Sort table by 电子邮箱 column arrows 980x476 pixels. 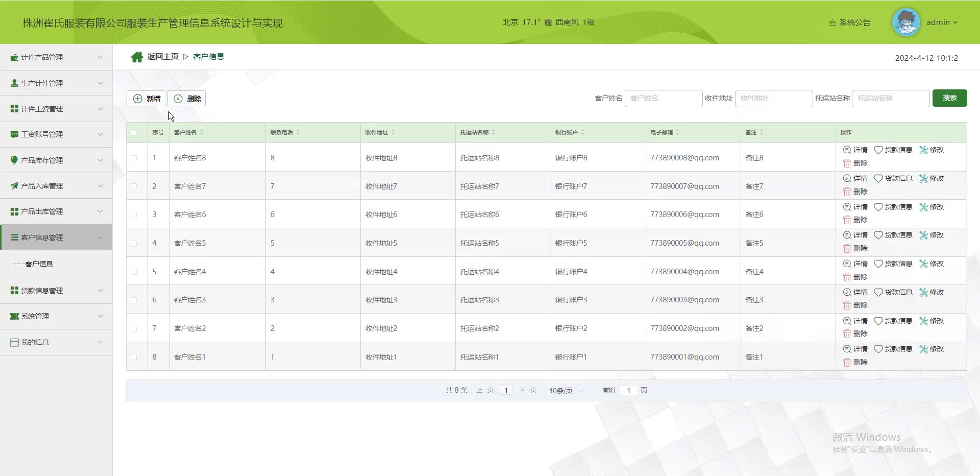pyautogui.click(x=678, y=132)
